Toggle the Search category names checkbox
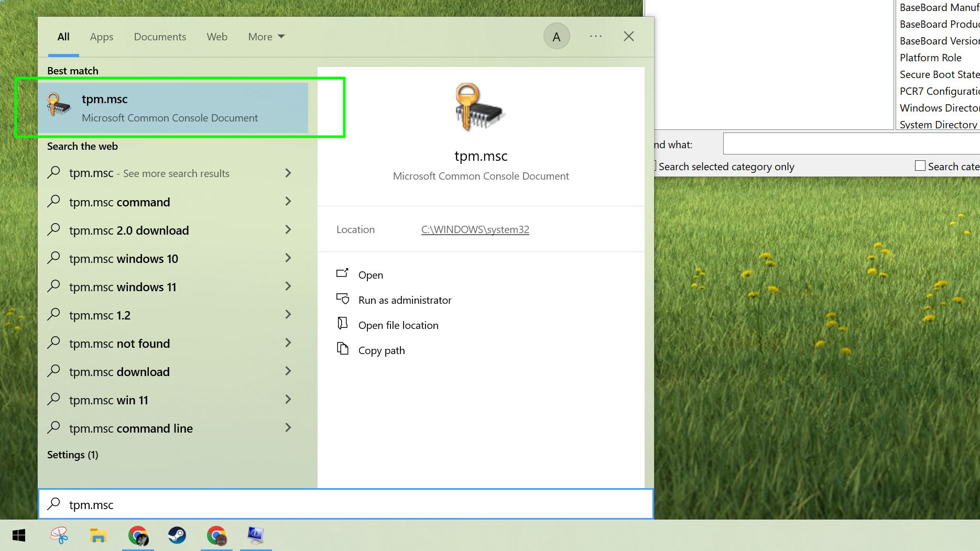This screenshot has width=980, height=551. tap(920, 166)
